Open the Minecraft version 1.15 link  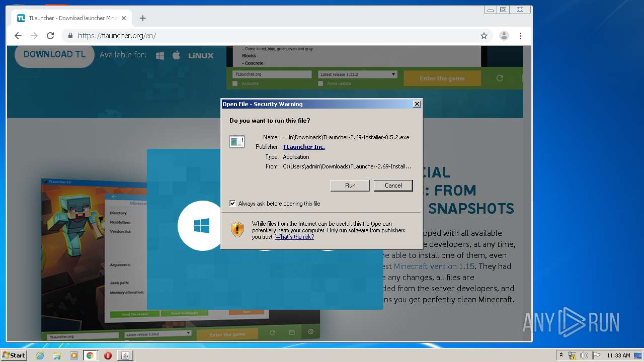435,266
